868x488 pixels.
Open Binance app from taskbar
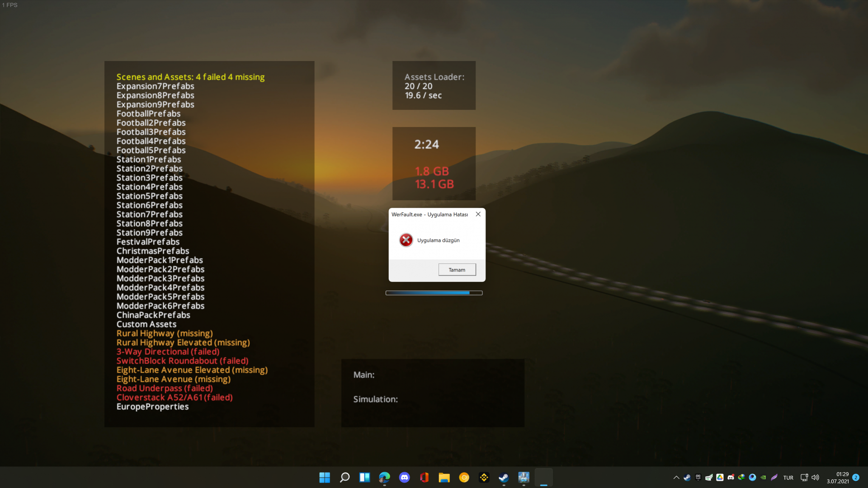484,478
